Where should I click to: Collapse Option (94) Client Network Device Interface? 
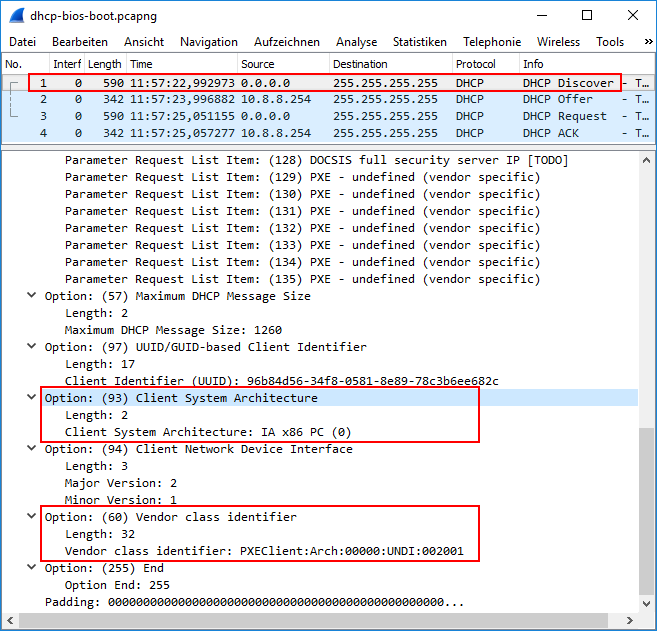(x=33, y=449)
